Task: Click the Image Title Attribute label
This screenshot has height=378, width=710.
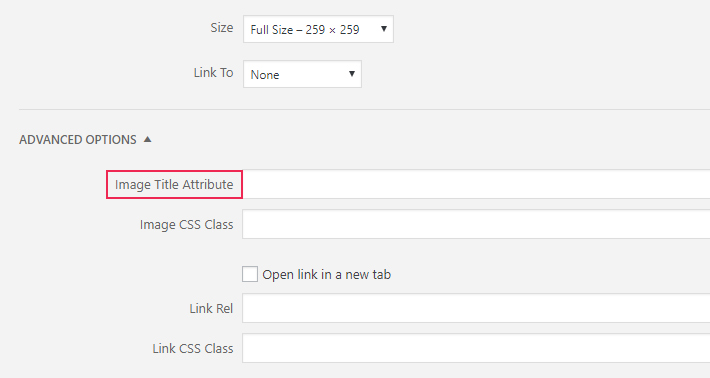Action: point(174,184)
